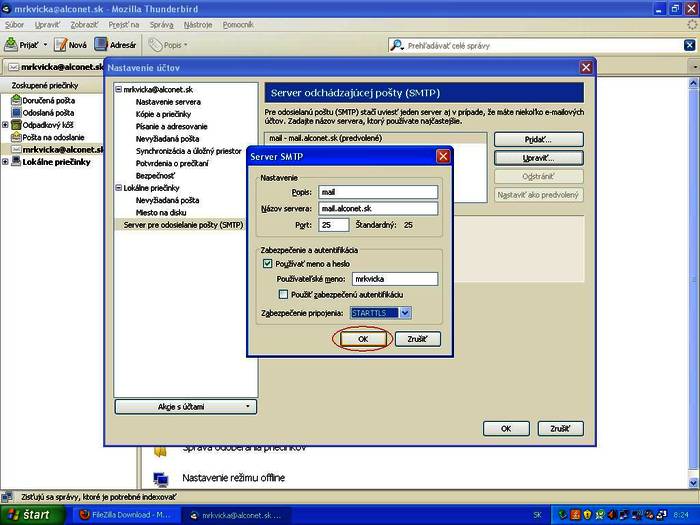Click the Nová new message icon

[60, 45]
